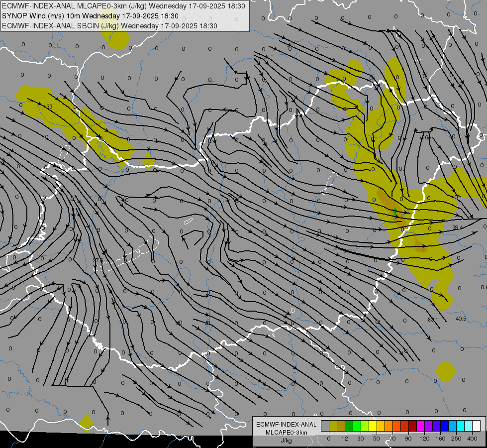Click the gray swatch in the legend
This screenshot has height=448, width=487.
325,426
